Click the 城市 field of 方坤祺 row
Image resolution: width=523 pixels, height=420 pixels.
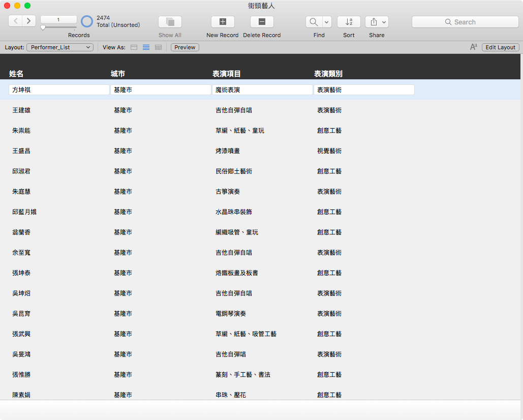[161, 89]
